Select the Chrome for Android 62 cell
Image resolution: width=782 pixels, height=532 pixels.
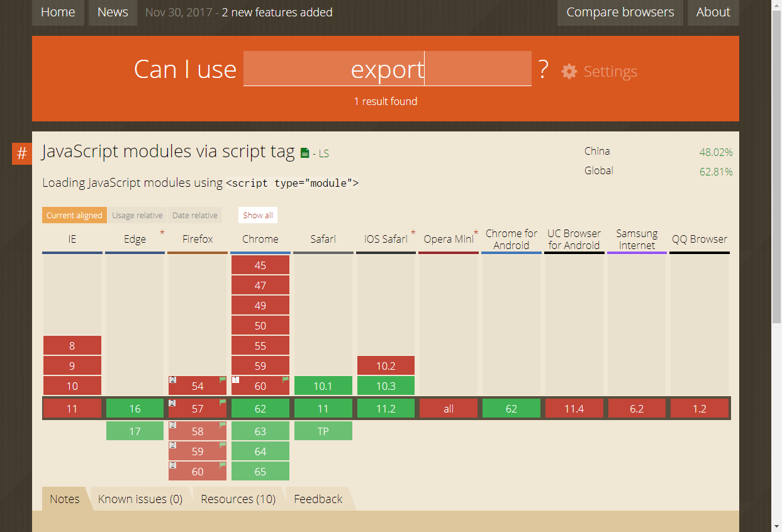tap(511, 409)
